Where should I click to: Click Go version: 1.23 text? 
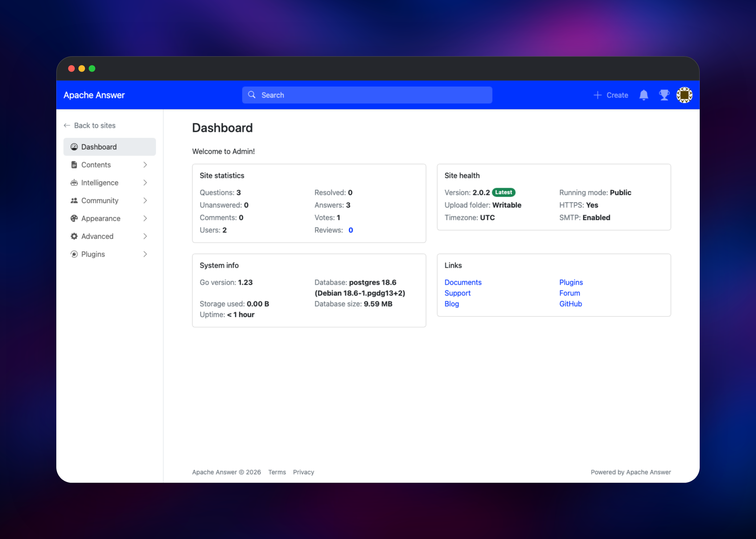[226, 282]
